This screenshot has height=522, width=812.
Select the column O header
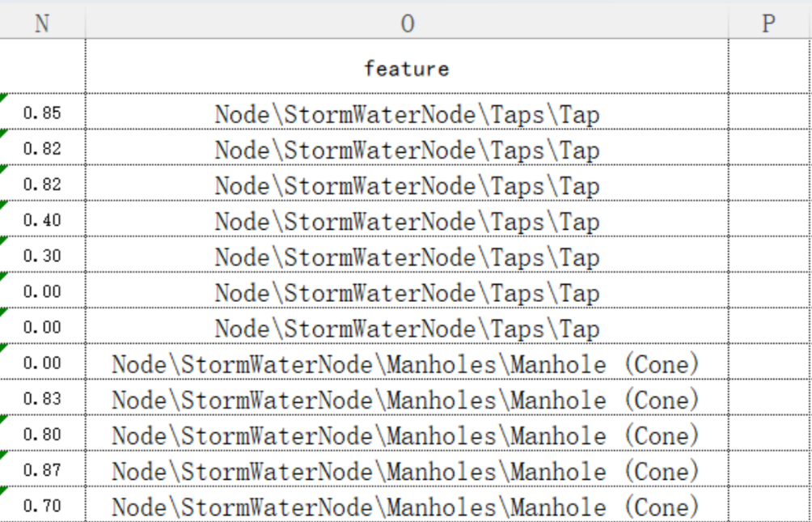(407, 24)
